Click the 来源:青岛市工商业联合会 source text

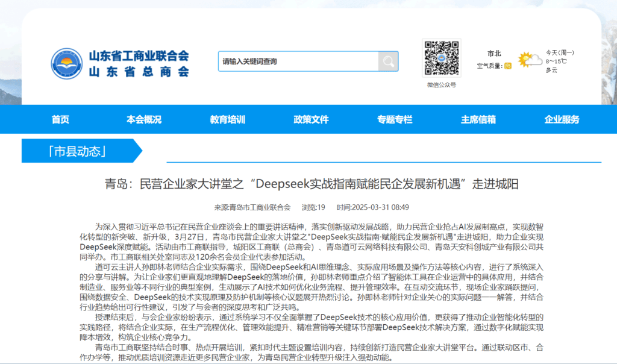pyautogui.click(x=252, y=207)
